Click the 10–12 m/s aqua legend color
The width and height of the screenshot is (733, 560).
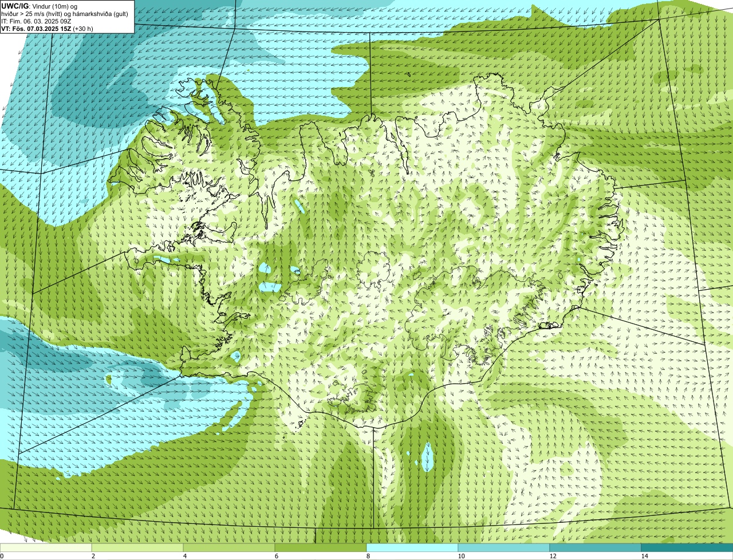click(504, 547)
